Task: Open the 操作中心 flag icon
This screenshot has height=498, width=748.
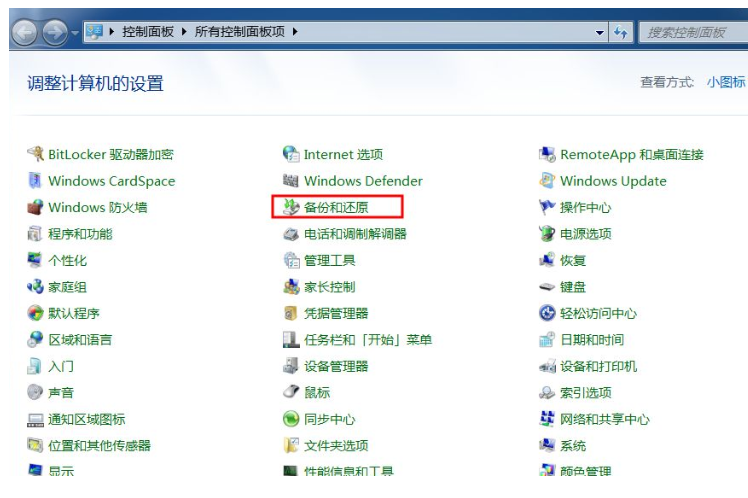Action: (547, 207)
